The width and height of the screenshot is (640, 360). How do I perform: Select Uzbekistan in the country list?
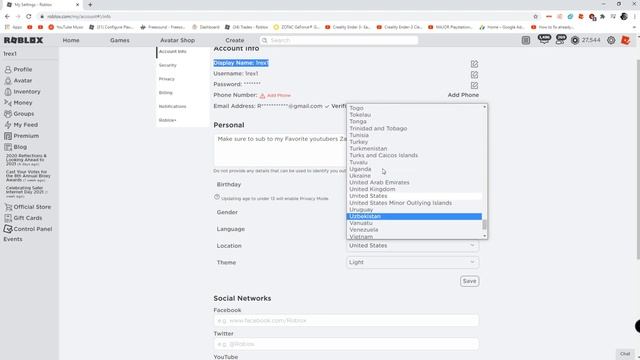414,216
